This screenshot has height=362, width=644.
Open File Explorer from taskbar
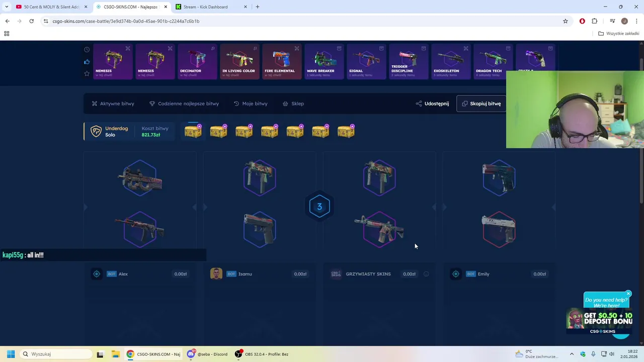[115, 354]
